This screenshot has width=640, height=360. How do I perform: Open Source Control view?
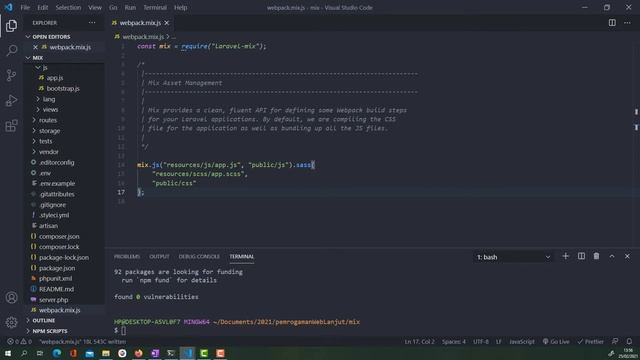tap(11, 75)
